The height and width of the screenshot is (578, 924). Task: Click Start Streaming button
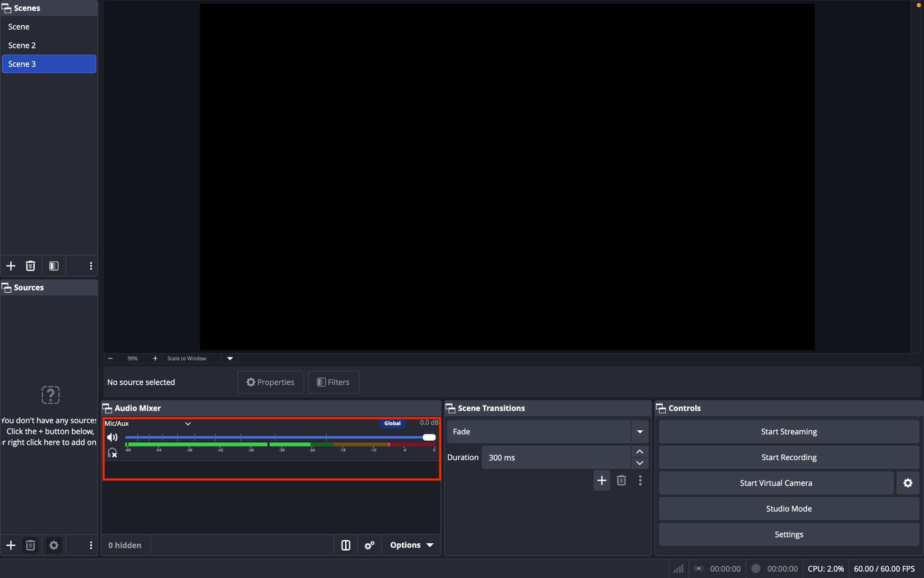tap(789, 432)
